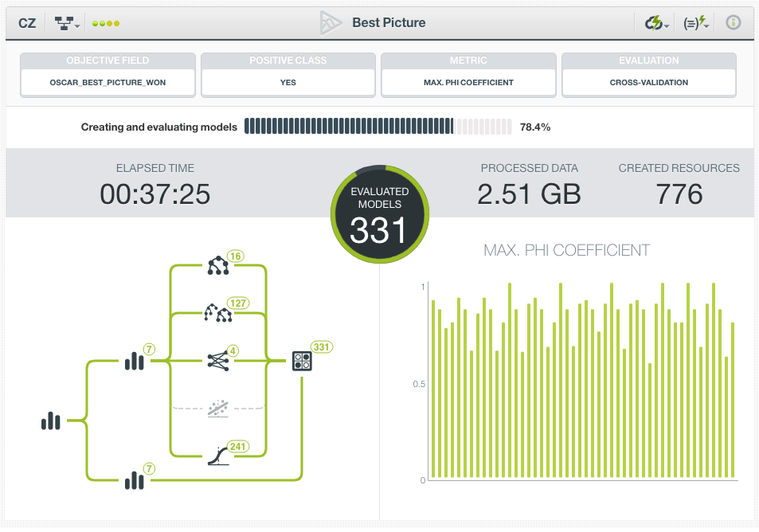Click the decision tree model icon

coord(217,266)
